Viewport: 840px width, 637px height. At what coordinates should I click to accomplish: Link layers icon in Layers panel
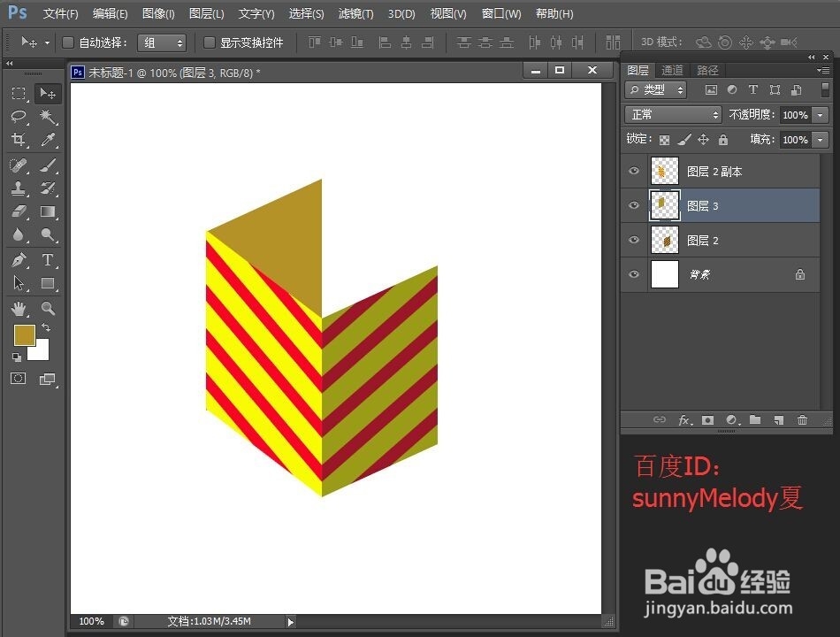[x=660, y=420]
